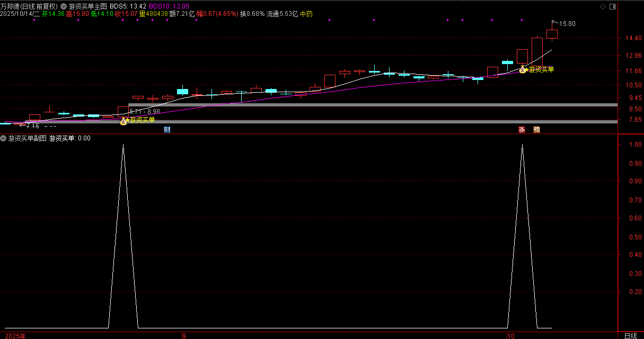Click the 游资买单: 0.00 value label

point(70,138)
